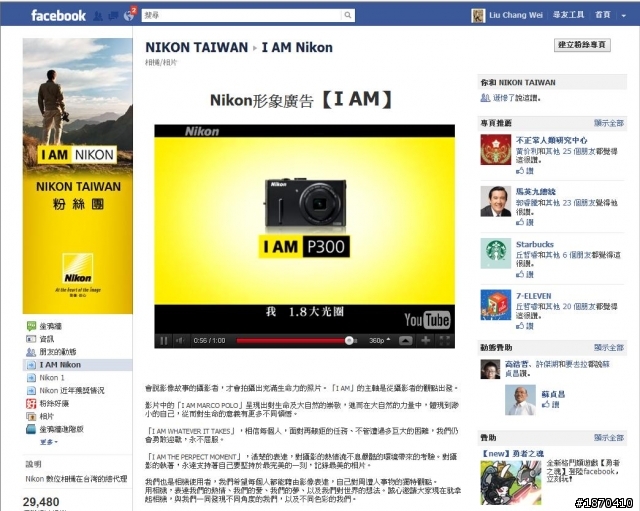Open the Nikon 1 sidebar tab

pos(52,378)
